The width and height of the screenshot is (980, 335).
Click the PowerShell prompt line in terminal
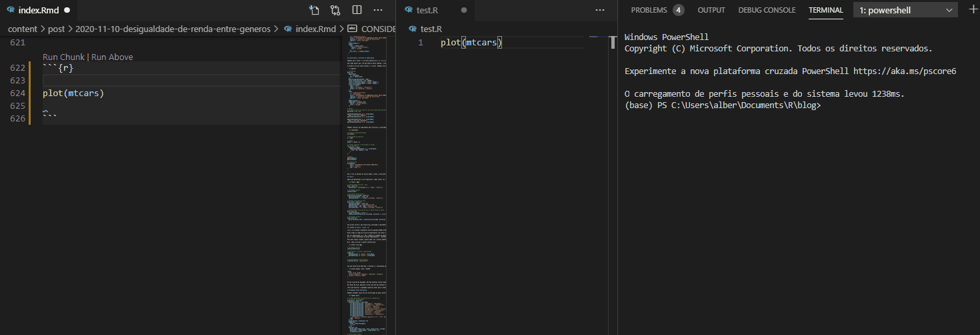pos(723,105)
